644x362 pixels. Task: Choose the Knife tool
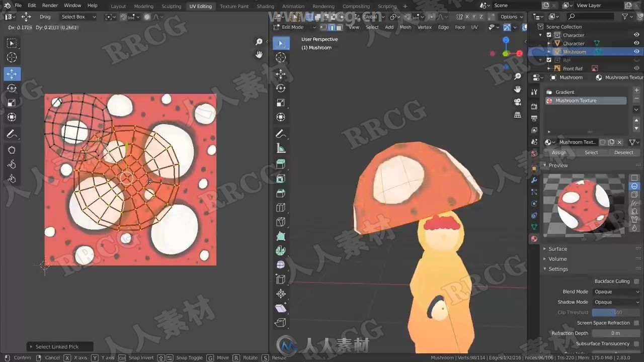pos(281,222)
